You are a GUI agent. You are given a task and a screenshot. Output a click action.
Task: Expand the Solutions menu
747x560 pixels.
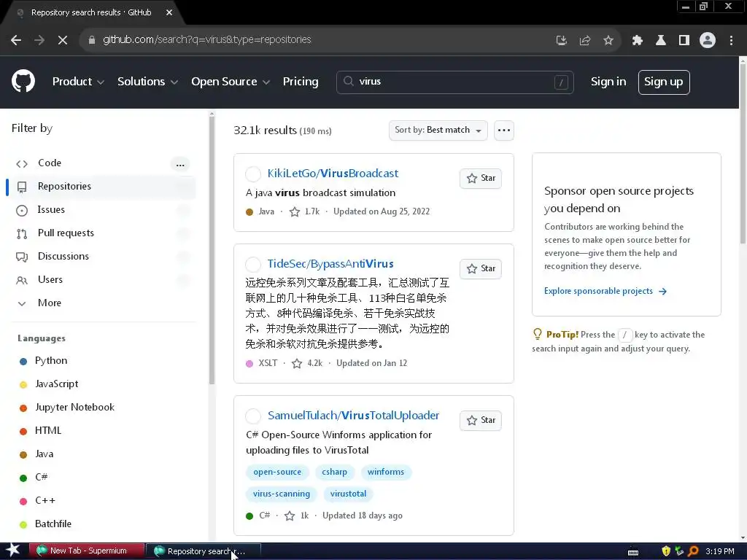click(147, 82)
